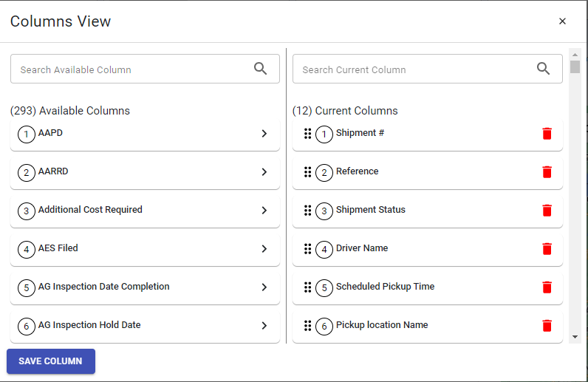Delete Pickup location Name column
The width and height of the screenshot is (588, 382).
[x=547, y=325]
